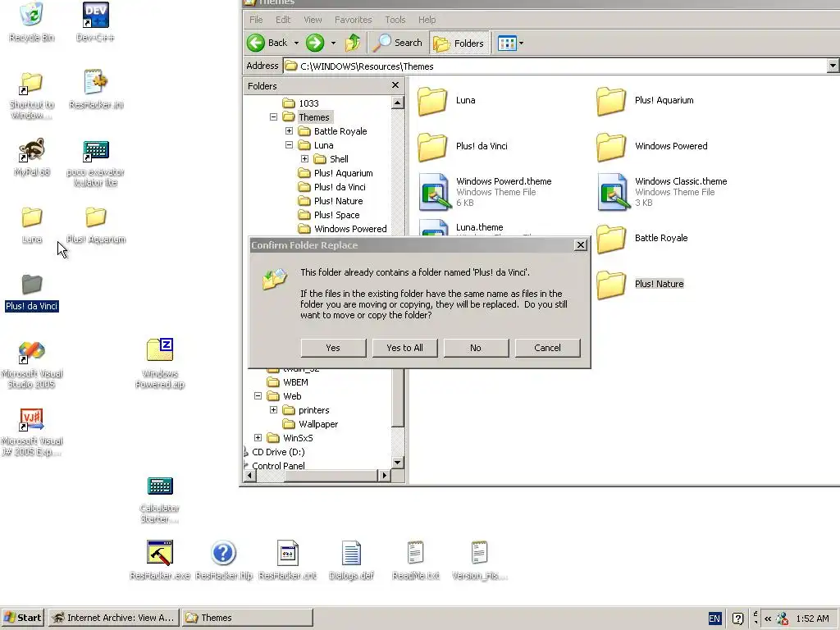Expand the Shell tree node
The height and width of the screenshot is (630, 840).
pyautogui.click(x=304, y=158)
